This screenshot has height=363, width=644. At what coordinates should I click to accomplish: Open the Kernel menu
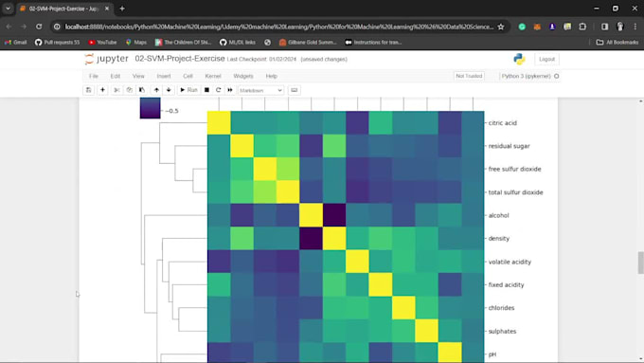(x=213, y=76)
